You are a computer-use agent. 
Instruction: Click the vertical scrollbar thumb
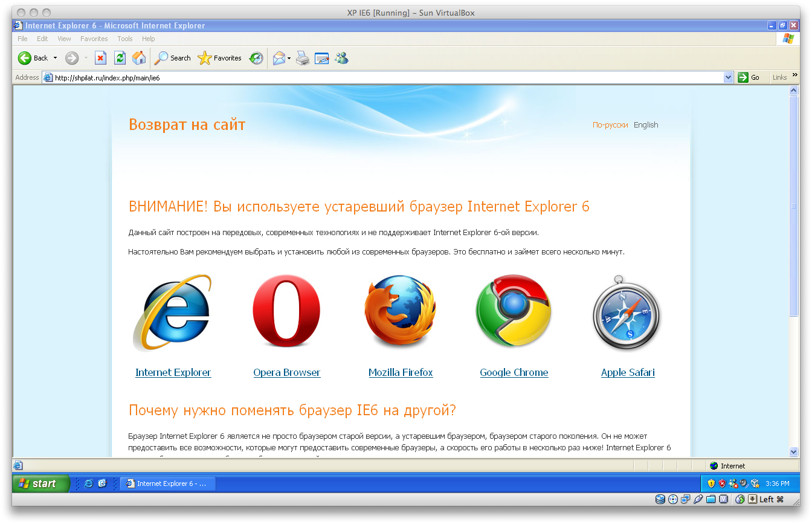point(794,206)
